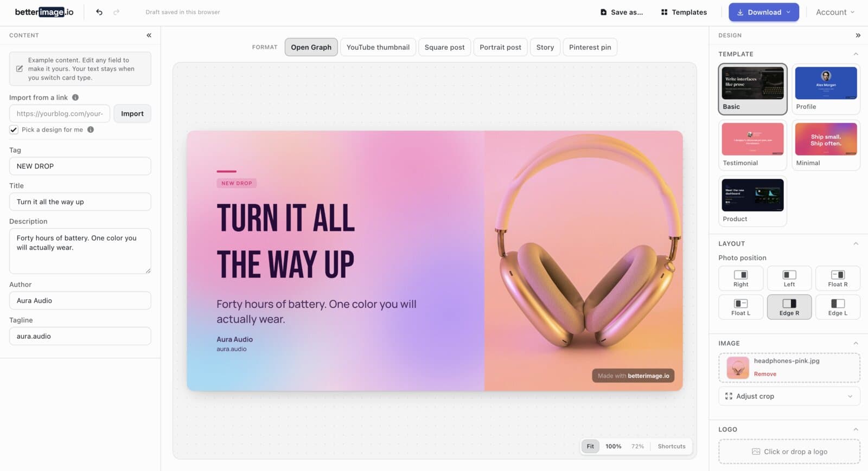This screenshot has width=868, height=471.
Task: Switch to Story format
Action: (545, 47)
